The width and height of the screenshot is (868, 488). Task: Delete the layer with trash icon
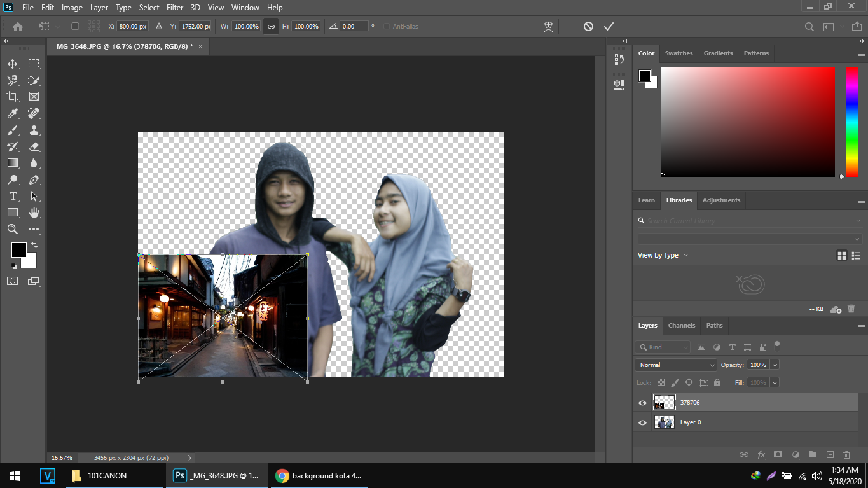coord(846,455)
